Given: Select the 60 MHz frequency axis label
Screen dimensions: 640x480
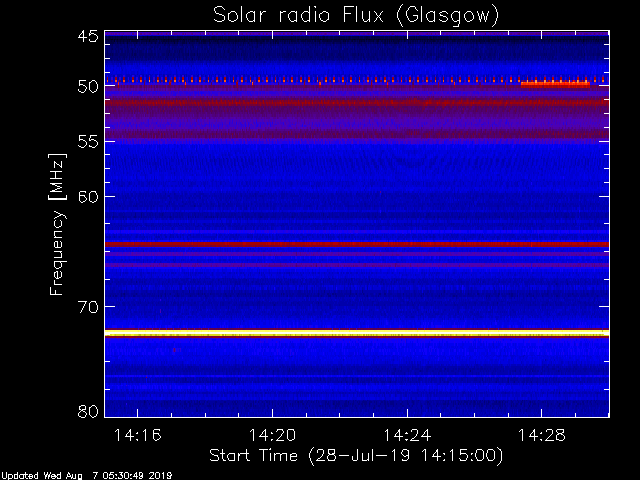Looking at the screenshot, I should pyautogui.click(x=88, y=197).
